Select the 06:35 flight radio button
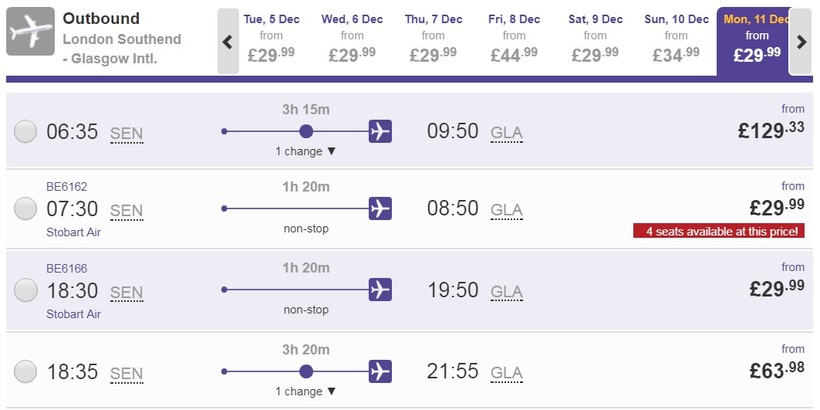The image size is (820, 410). 26,131
